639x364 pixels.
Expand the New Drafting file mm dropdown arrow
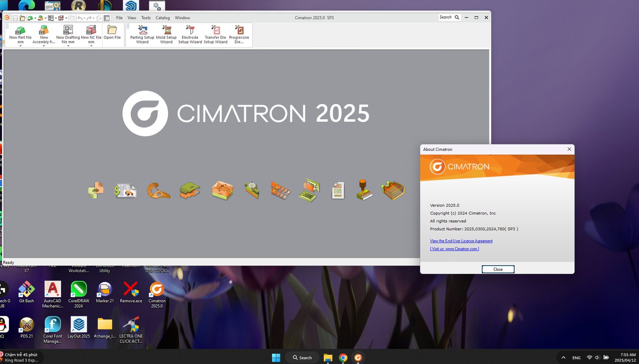point(68,46)
